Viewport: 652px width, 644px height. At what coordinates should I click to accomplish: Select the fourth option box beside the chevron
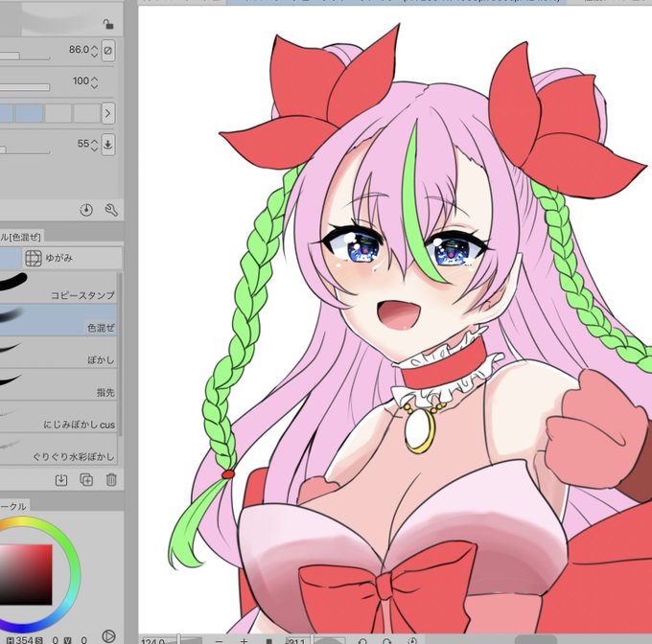click(x=86, y=113)
